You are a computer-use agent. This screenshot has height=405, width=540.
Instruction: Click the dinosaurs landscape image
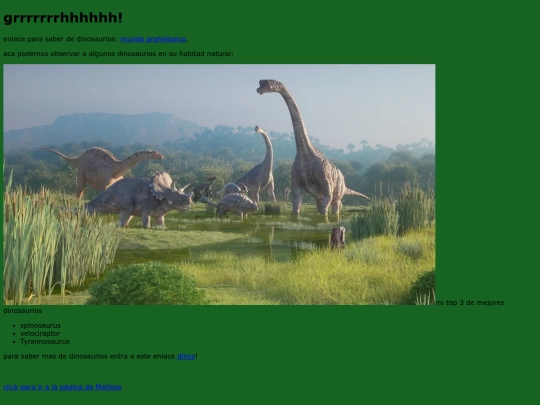pyautogui.click(x=219, y=184)
